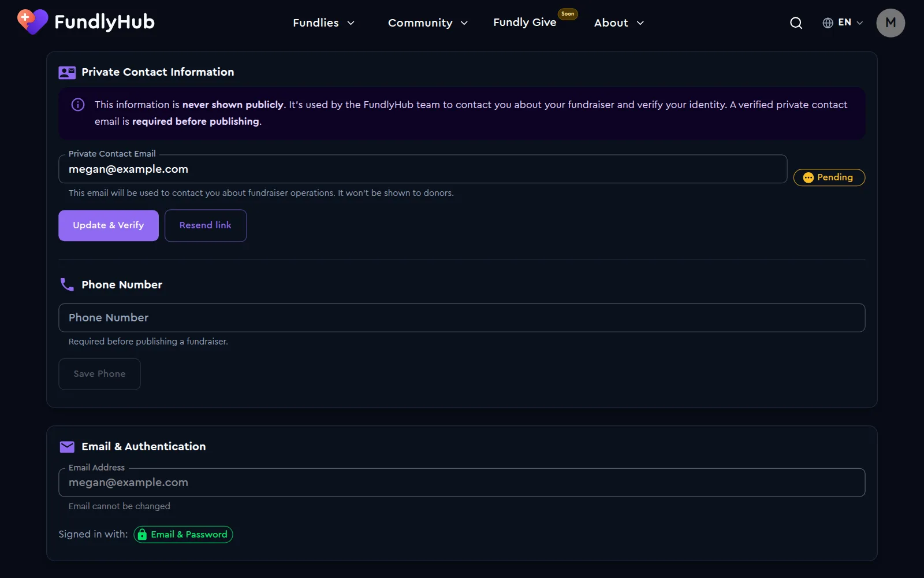Open the search magnifier icon
Image resolution: width=924 pixels, height=578 pixels.
(x=796, y=23)
